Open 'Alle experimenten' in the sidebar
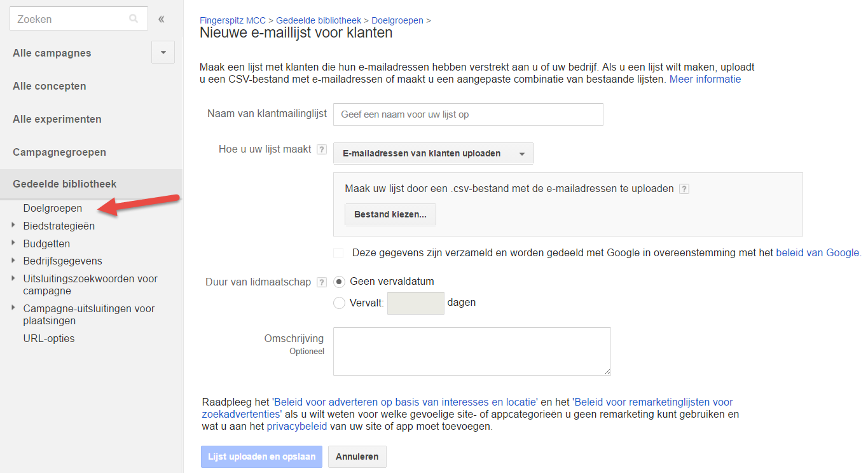Viewport: 868px width, 473px height. click(57, 119)
